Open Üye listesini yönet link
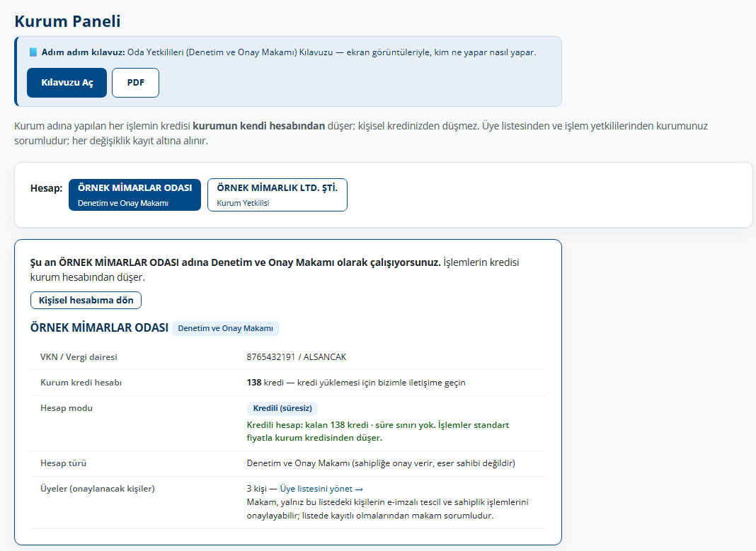 [321, 488]
